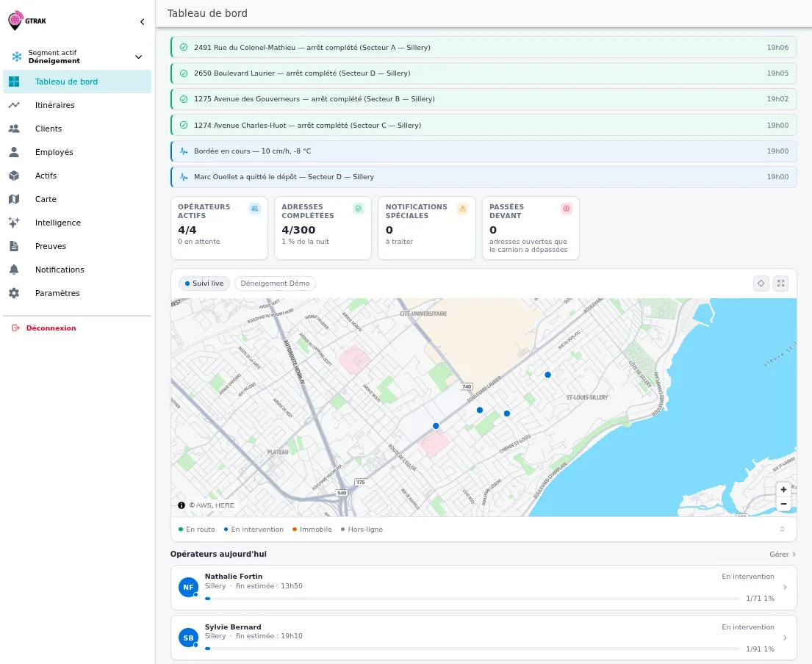Click the check icon on 1274 Avenue Charles-Huot alert
This screenshot has width=812, height=664.
[183, 126]
